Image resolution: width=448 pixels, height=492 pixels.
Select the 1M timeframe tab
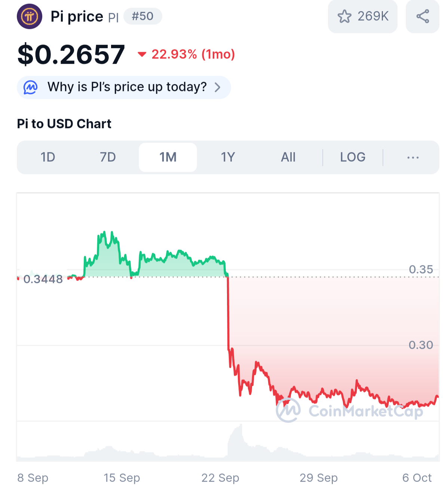coord(168,158)
